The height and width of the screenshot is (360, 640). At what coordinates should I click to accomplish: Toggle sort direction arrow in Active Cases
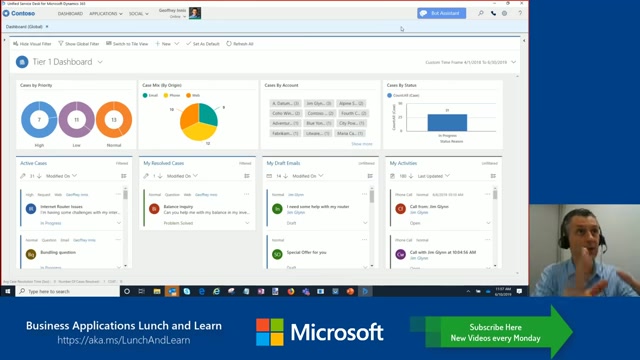[39, 176]
